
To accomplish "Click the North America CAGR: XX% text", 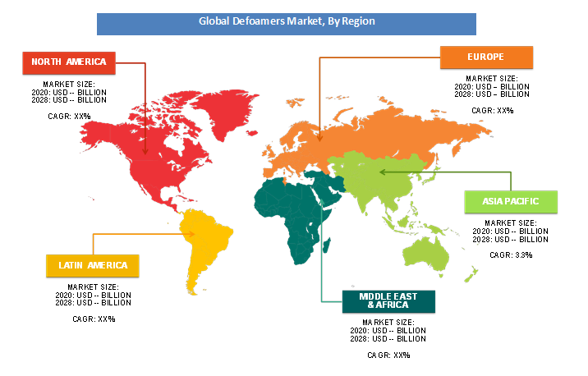I will 70,117.
